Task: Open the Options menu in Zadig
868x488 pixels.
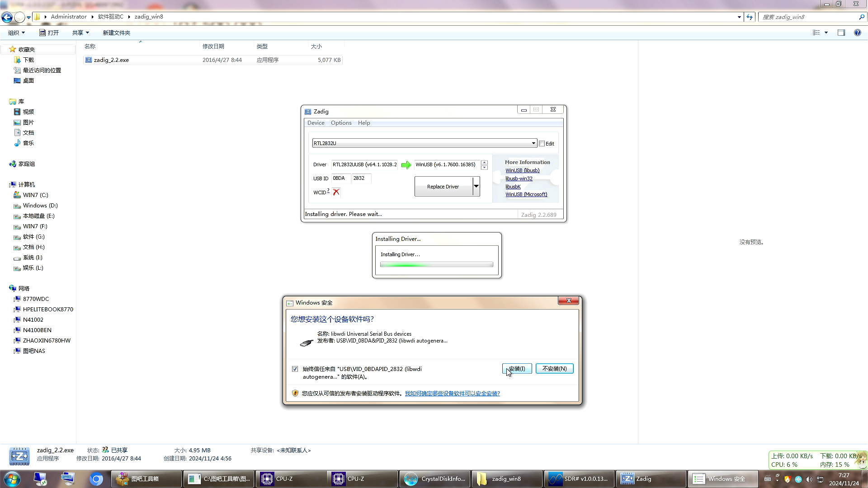Action: tap(341, 123)
